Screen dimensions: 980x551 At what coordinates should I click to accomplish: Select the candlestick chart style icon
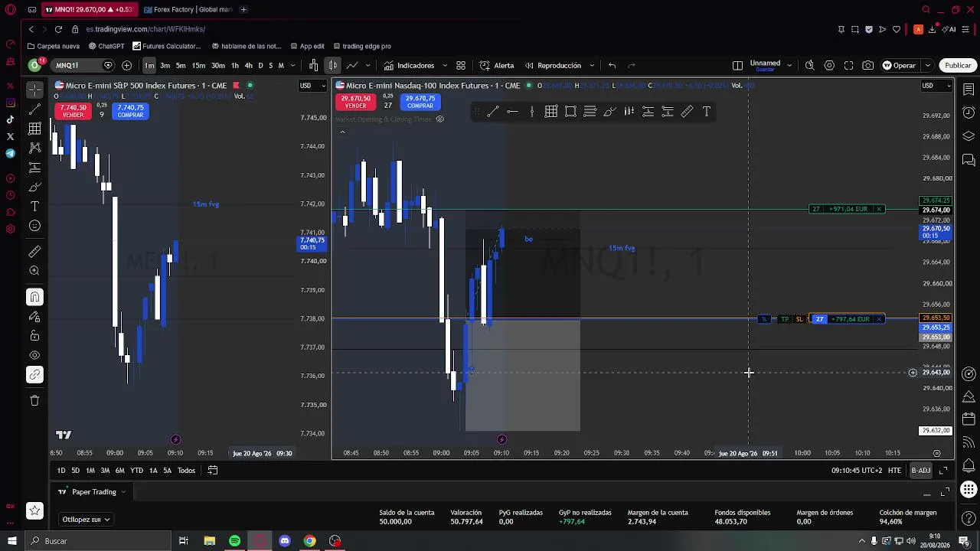(x=333, y=65)
